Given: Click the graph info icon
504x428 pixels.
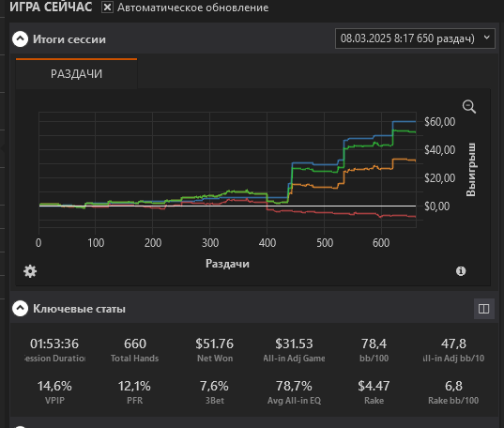Looking at the screenshot, I should (x=461, y=271).
